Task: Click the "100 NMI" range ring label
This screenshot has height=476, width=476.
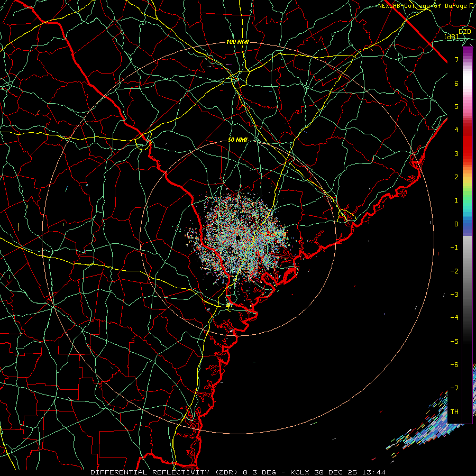Action: tap(237, 42)
